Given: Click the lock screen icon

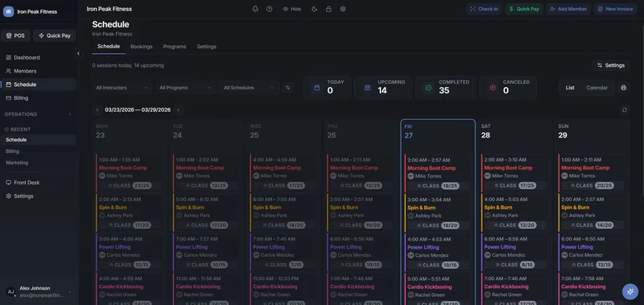Looking at the screenshot, I should click(328, 9).
